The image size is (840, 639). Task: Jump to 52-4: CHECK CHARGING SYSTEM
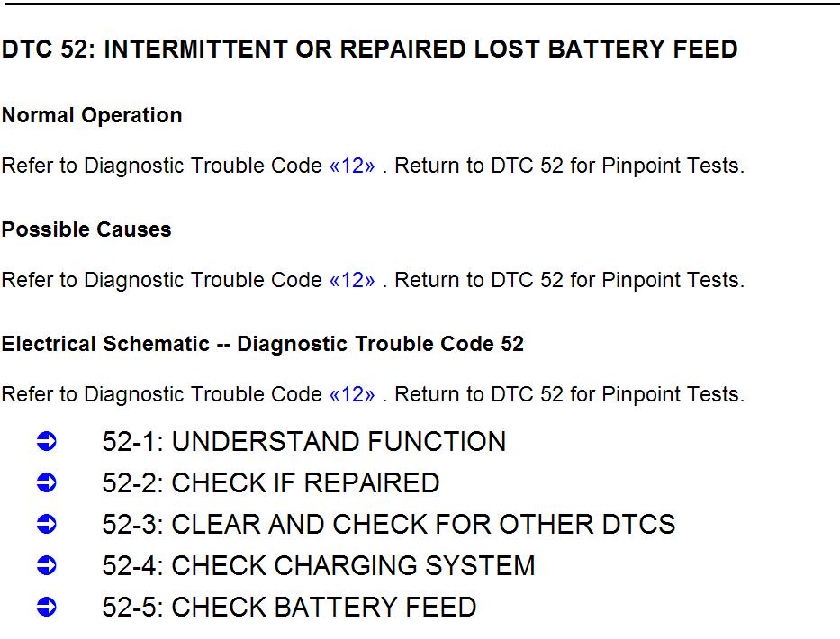tap(318, 565)
